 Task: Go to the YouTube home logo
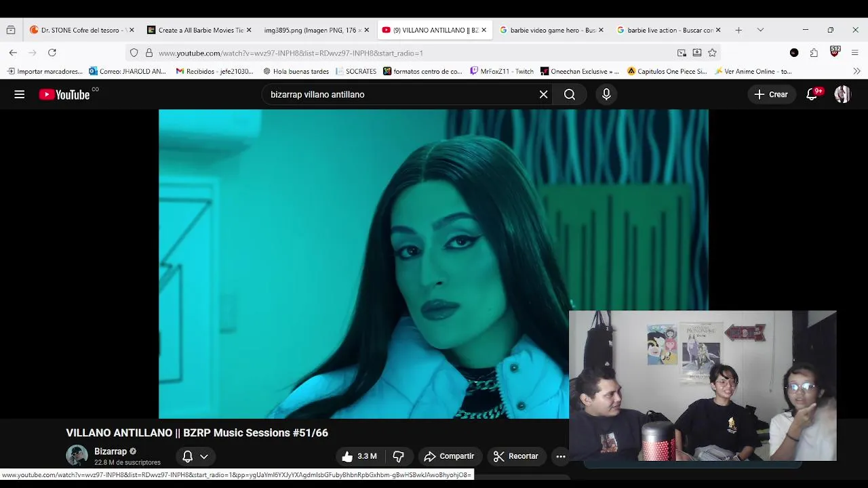(x=64, y=95)
